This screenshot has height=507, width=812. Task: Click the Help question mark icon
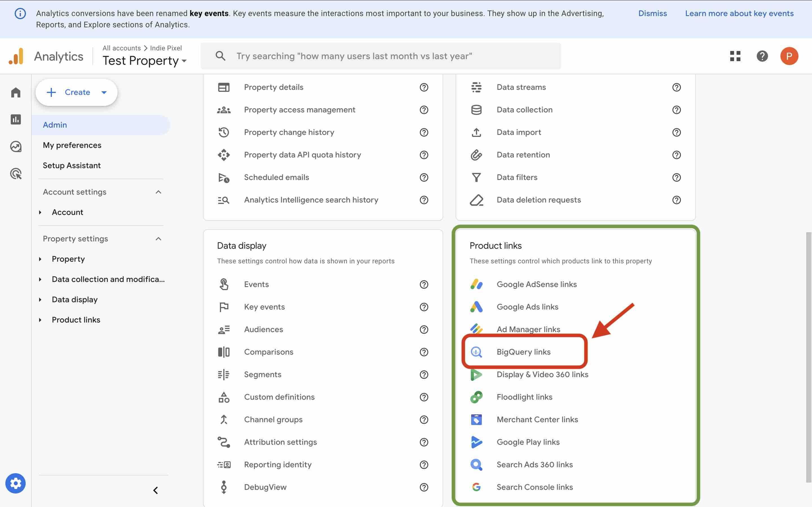pyautogui.click(x=762, y=56)
